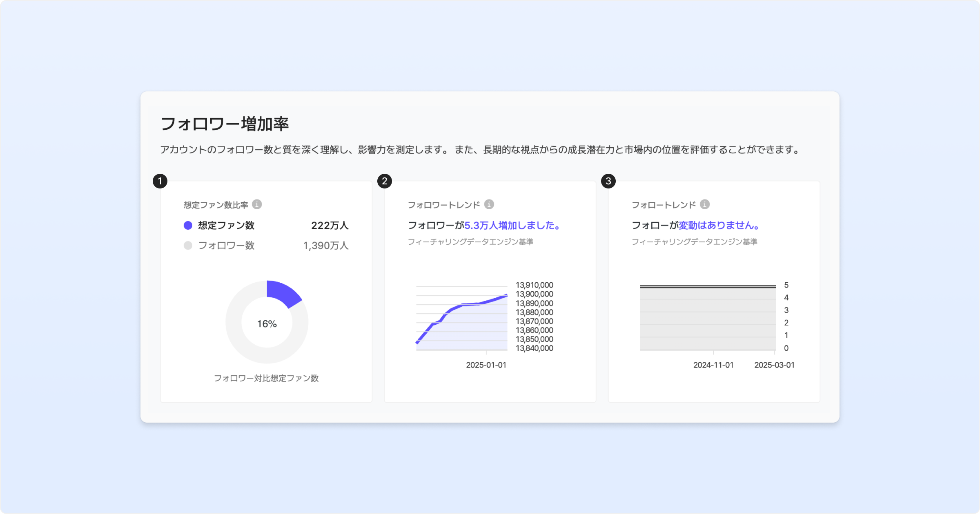Click the 5.3万人増加しました highlighted text
Screen dimensions: 980x514
point(512,226)
